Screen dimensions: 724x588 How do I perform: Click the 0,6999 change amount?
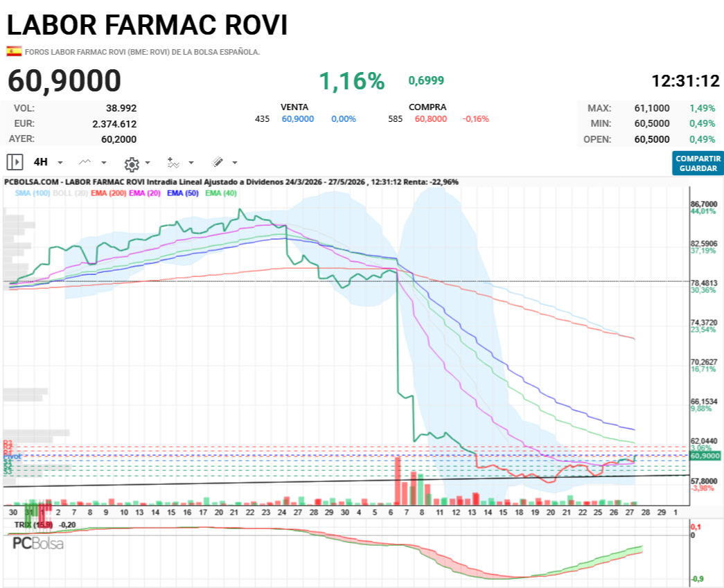(425, 80)
